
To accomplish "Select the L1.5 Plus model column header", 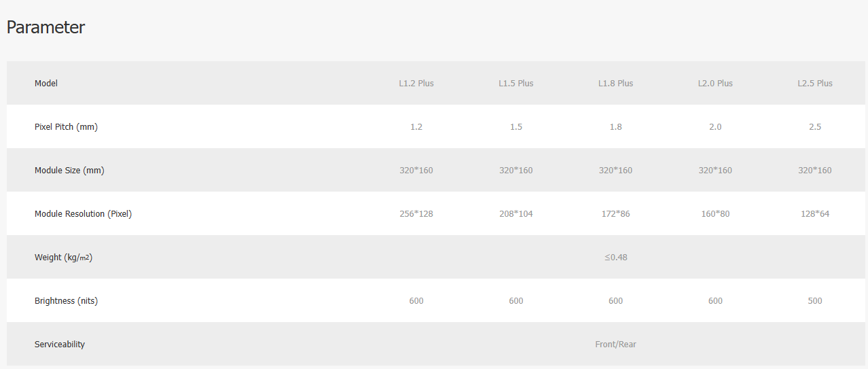I will tap(516, 84).
